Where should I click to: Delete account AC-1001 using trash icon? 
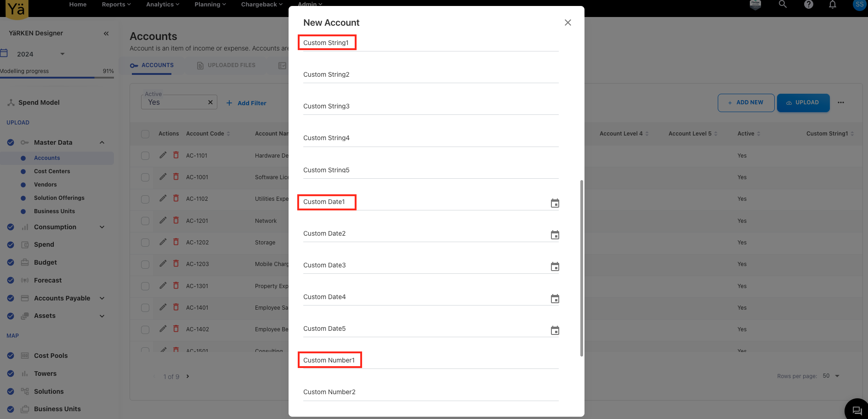pyautogui.click(x=176, y=177)
